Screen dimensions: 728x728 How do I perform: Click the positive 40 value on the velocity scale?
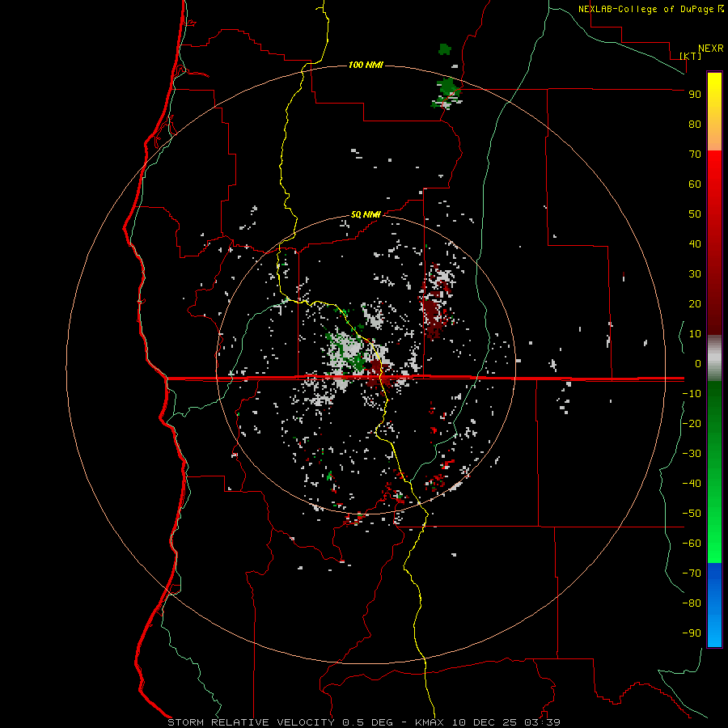point(695,244)
